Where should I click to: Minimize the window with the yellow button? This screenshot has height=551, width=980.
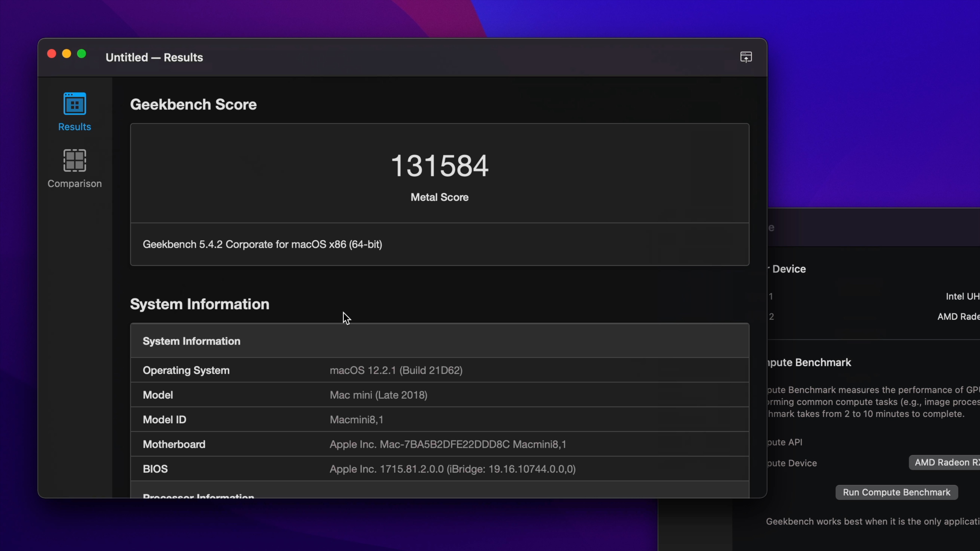coord(67,54)
